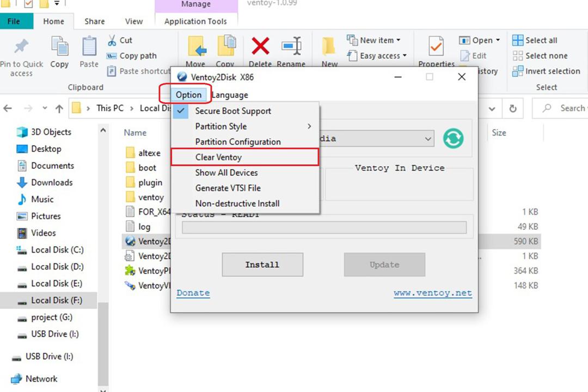Switch to the File tab in Explorer
The image size is (588, 392).
pyautogui.click(x=16, y=21)
